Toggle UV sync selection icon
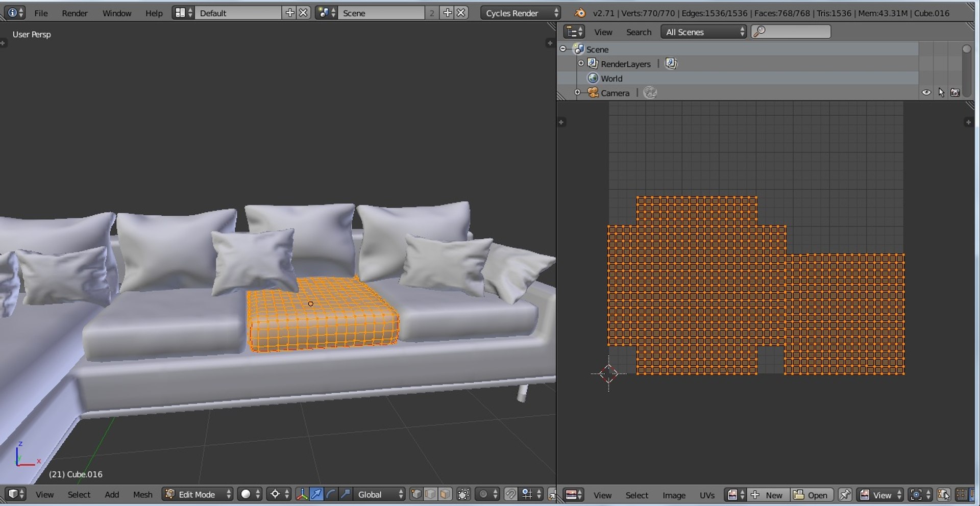 click(943, 495)
